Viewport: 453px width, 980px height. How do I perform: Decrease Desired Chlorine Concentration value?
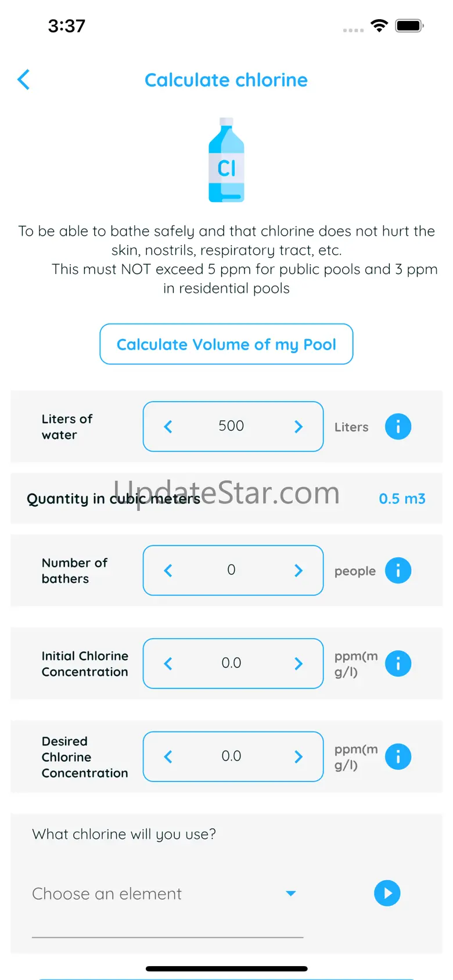coord(168,756)
